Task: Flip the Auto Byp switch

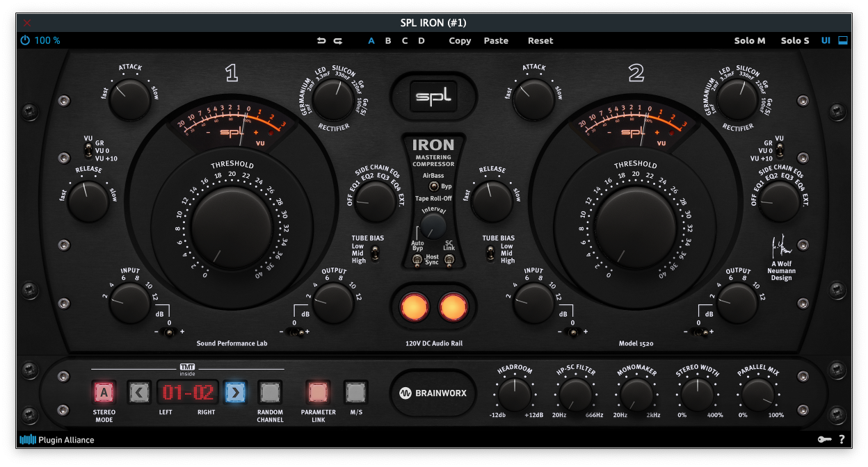Action: 417,259
